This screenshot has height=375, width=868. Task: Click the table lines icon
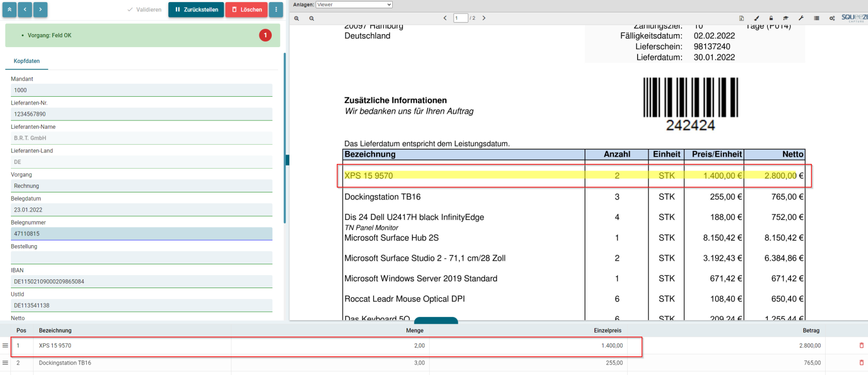point(816,18)
